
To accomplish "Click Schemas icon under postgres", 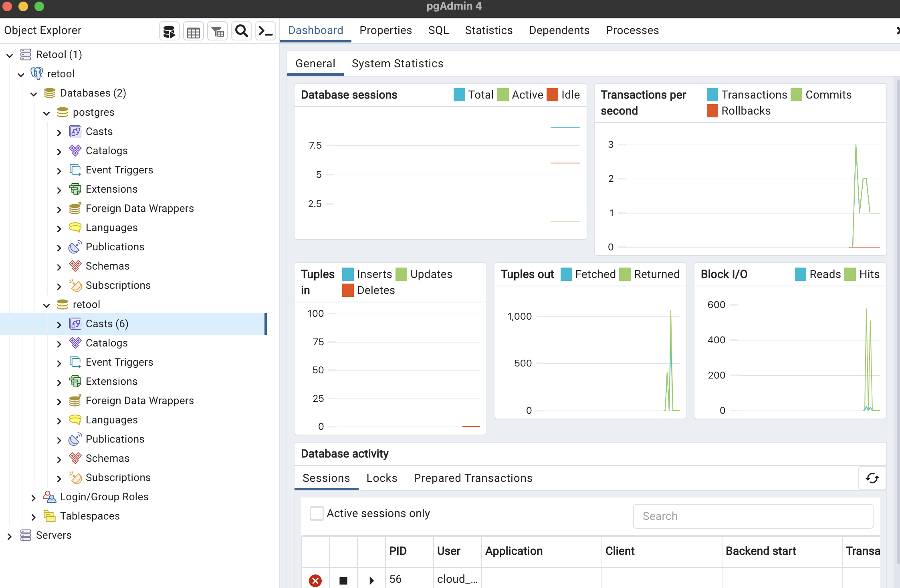I will pos(75,266).
